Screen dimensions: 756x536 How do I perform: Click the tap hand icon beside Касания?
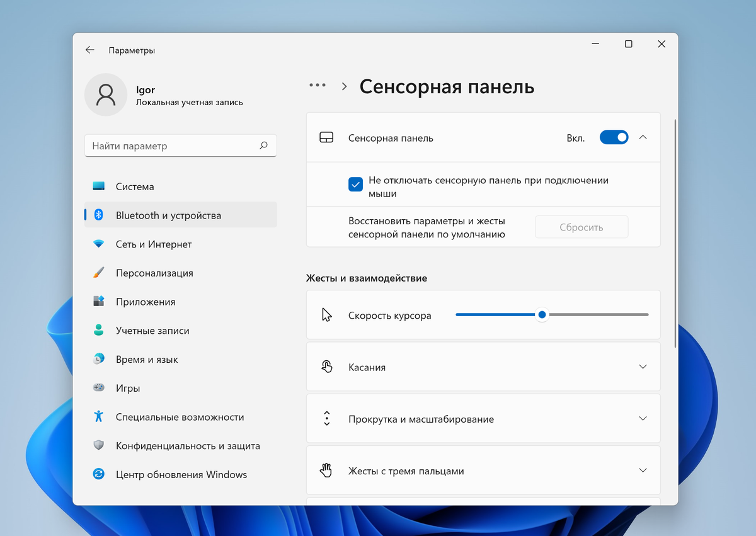click(x=326, y=367)
